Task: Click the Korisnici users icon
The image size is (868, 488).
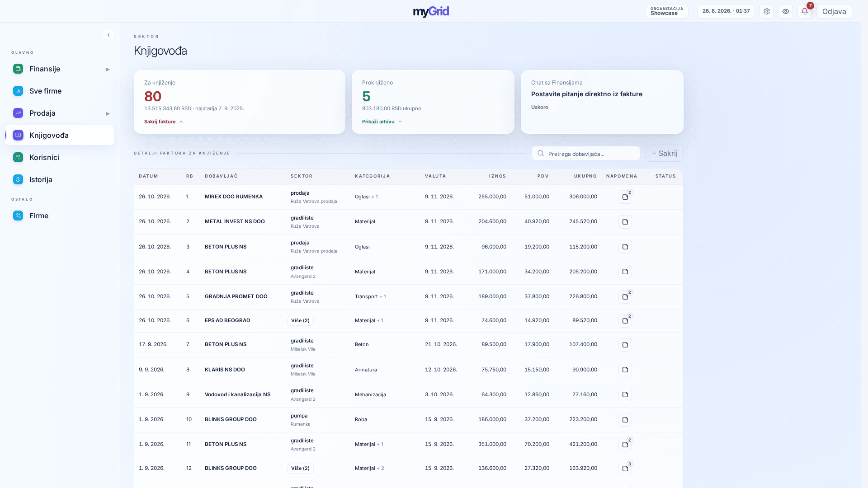Action: pos(18,157)
